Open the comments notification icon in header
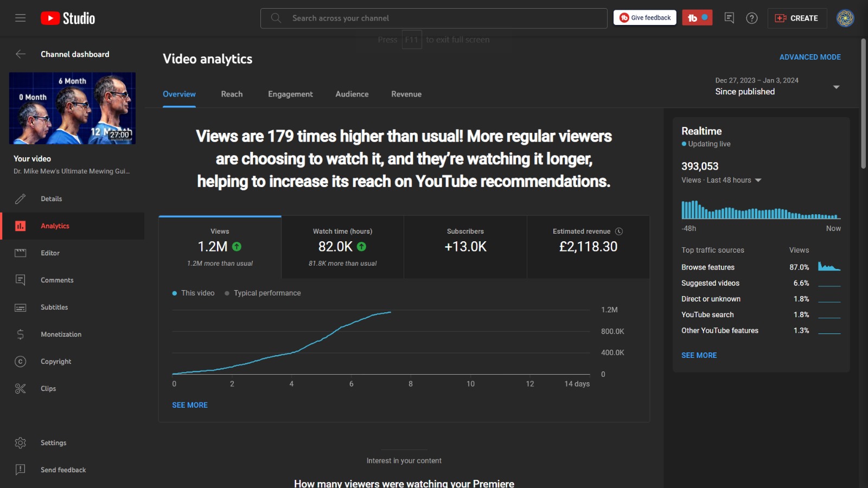 (729, 18)
